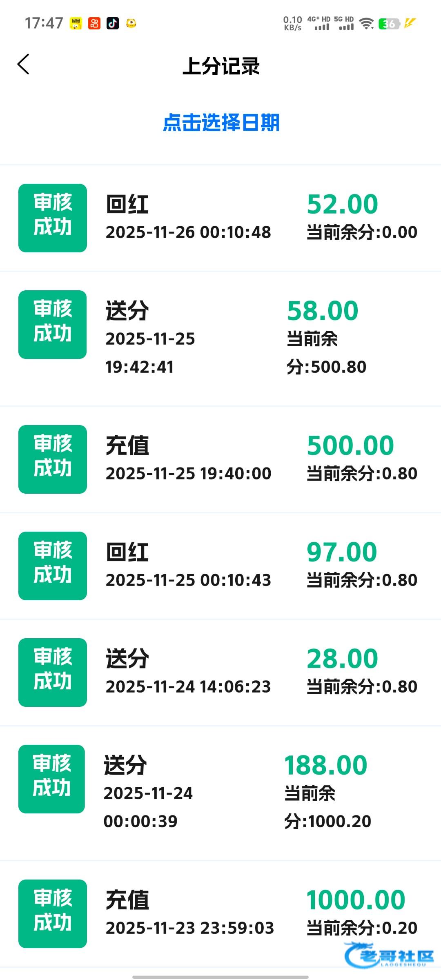Tap the yellow notification icon beside the clock
Screen dimensions: 441x980
[x=76, y=23]
